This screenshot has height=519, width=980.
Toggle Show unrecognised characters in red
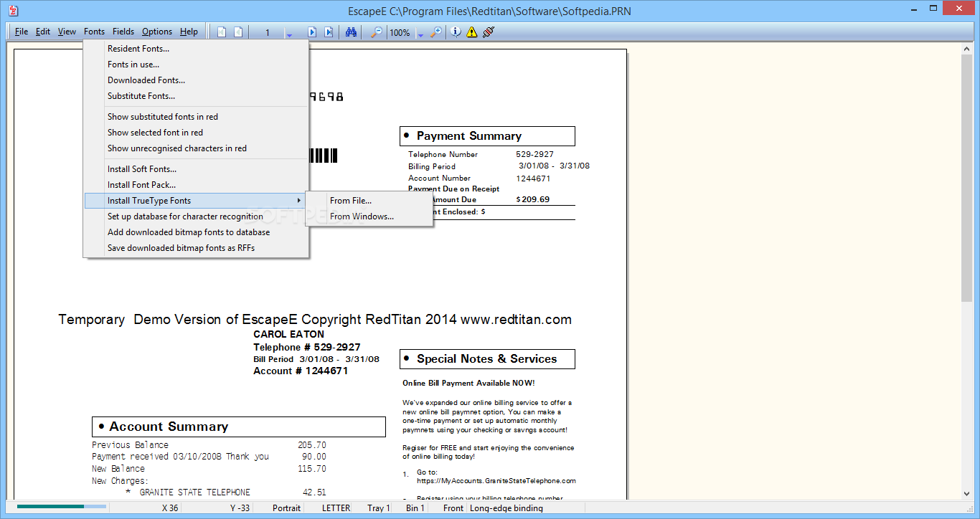tap(197, 148)
